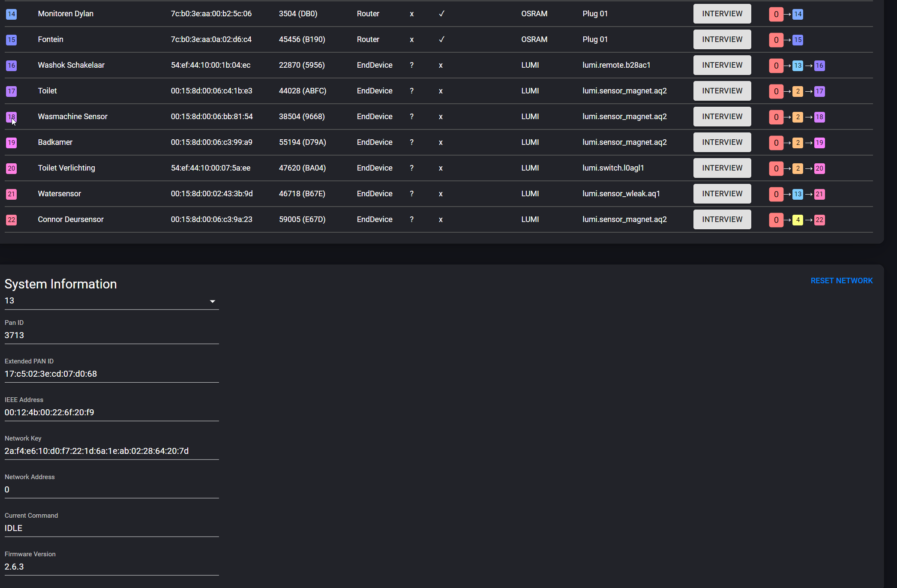The height and width of the screenshot is (588, 897).
Task: Open the System Information node dropdown arrow
Action: (212, 301)
